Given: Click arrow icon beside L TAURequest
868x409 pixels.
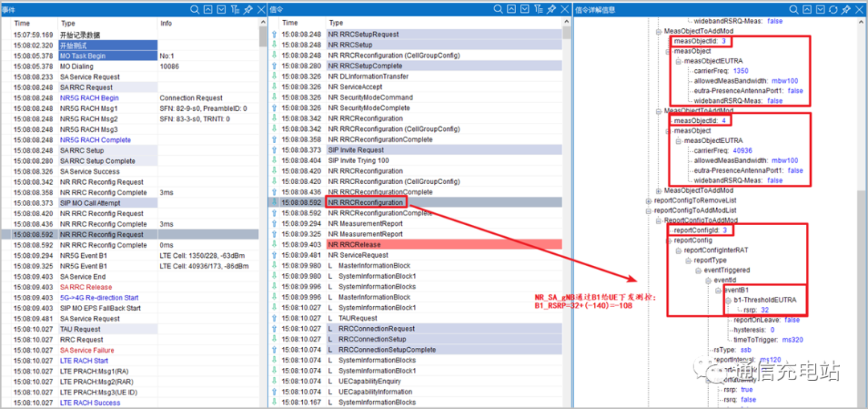Looking at the screenshot, I should (x=273, y=318).
